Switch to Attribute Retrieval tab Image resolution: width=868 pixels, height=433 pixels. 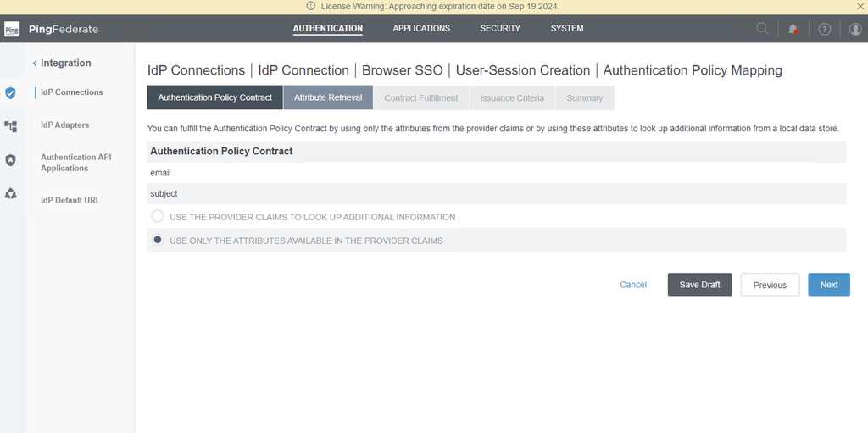coord(328,97)
